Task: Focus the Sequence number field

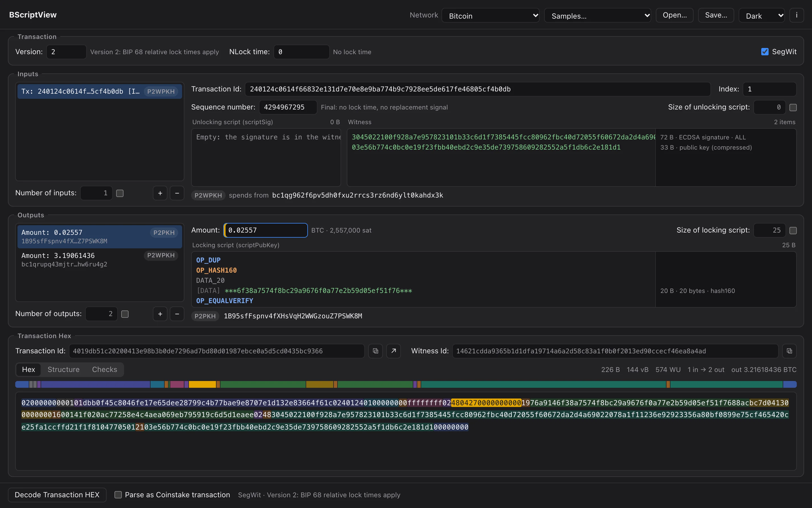Action: (x=288, y=107)
